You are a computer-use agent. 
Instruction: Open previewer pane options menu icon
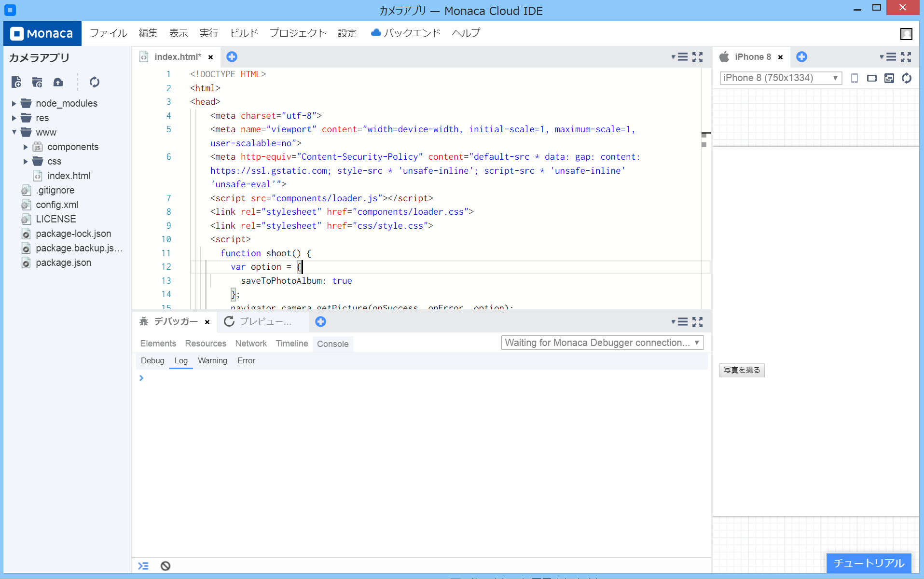pos(888,57)
